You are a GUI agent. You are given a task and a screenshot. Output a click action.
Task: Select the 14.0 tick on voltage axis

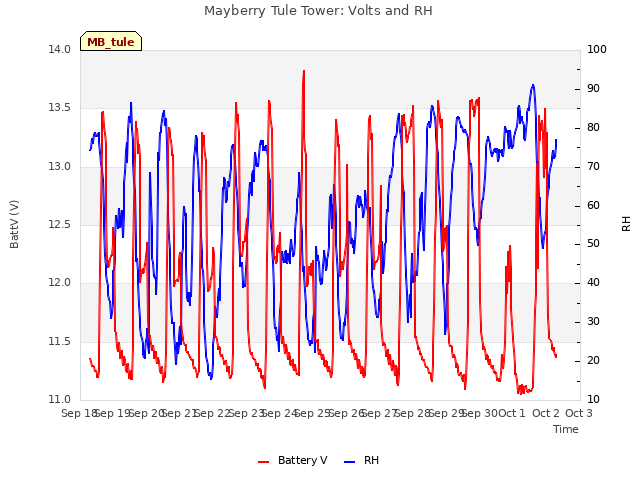pos(59,49)
